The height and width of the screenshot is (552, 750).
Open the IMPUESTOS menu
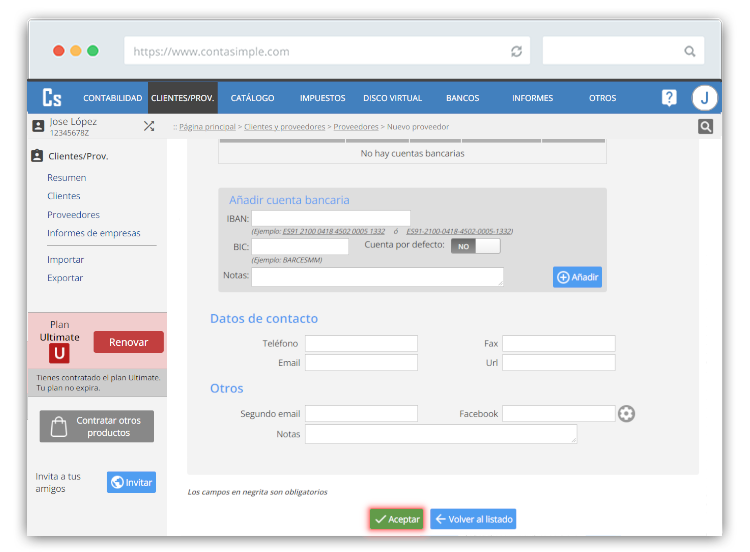coord(322,98)
